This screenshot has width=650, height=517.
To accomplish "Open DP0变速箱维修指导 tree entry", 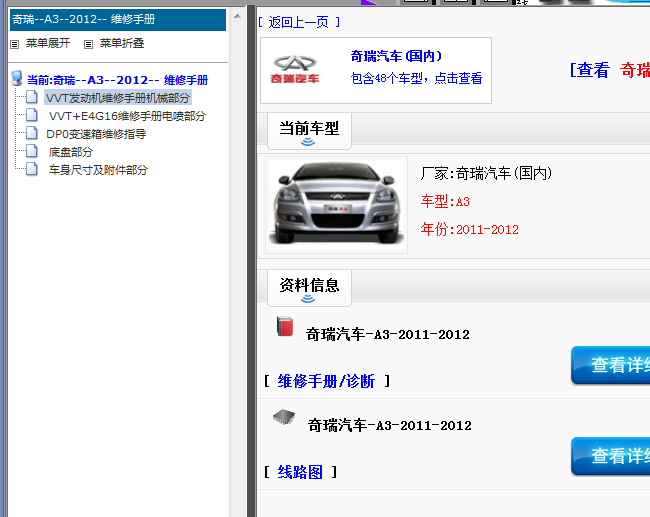I will [x=96, y=134].
